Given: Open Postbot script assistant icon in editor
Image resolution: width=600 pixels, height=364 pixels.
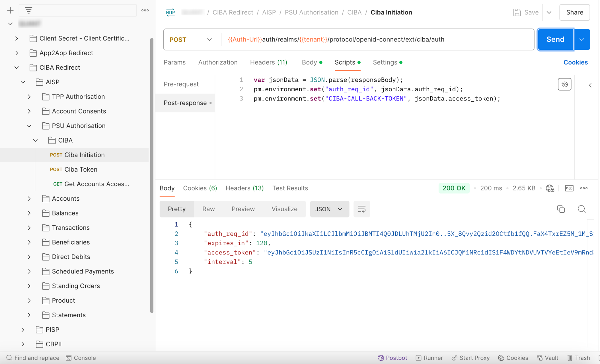Looking at the screenshot, I should (x=565, y=84).
